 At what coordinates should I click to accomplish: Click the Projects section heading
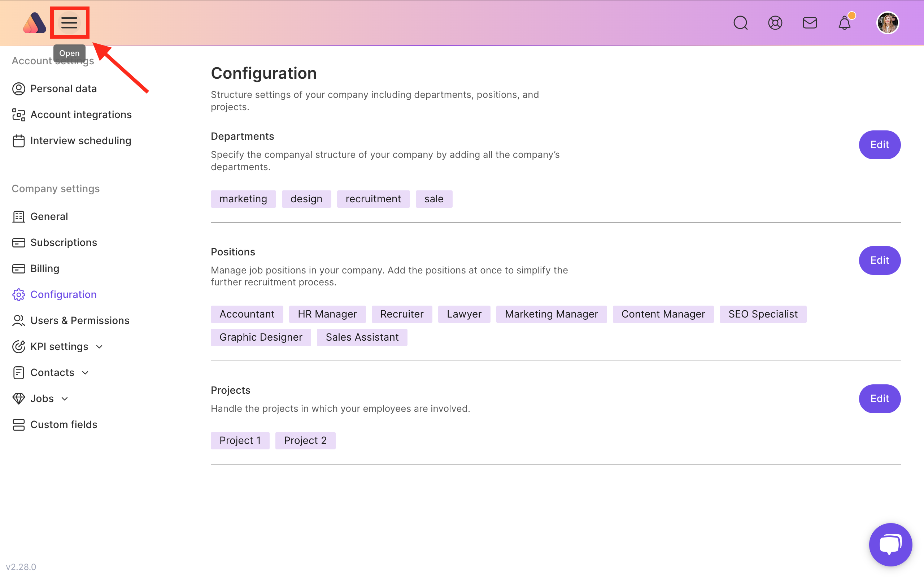[231, 390]
